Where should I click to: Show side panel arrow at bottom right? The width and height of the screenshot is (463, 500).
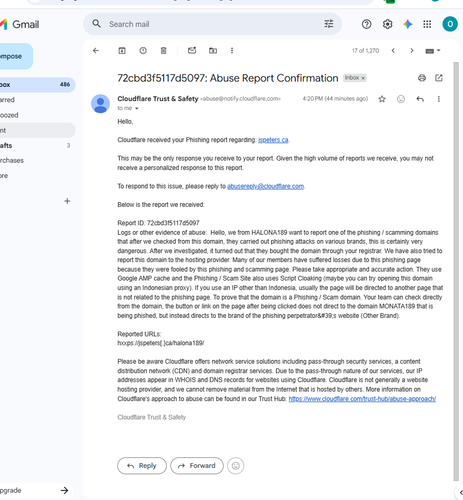point(461,493)
